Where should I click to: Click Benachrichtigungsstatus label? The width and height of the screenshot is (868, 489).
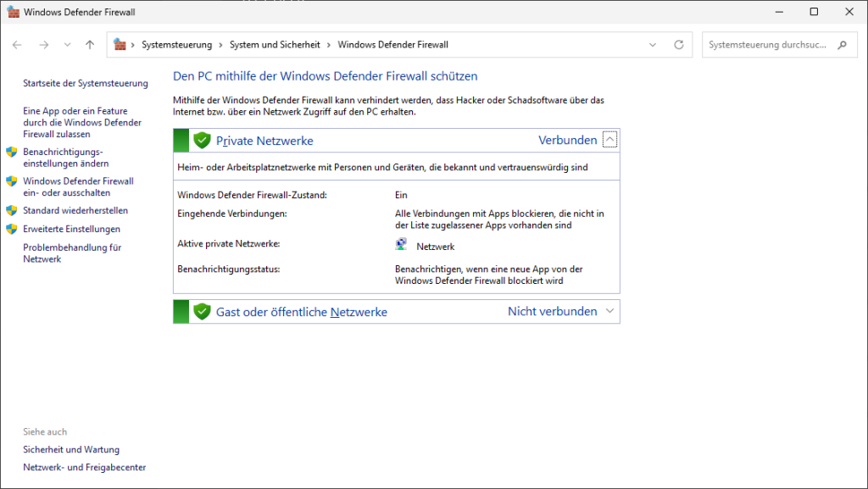[229, 269]
